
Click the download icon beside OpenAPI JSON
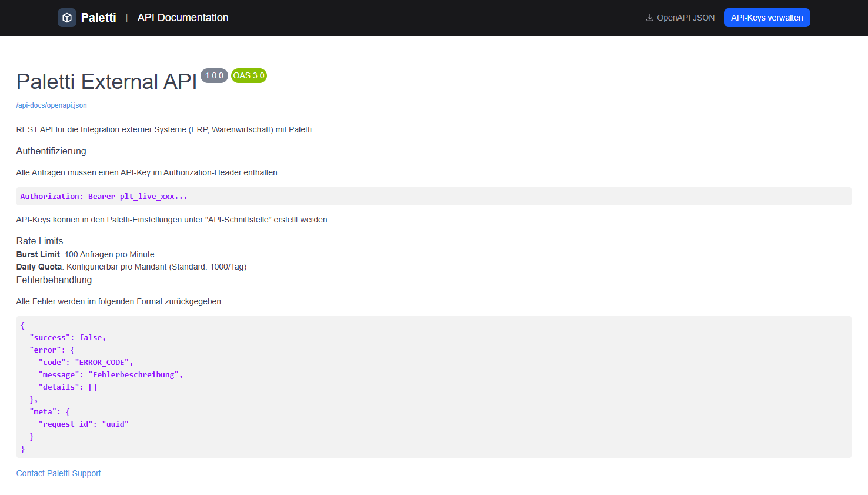click(650, 18)
